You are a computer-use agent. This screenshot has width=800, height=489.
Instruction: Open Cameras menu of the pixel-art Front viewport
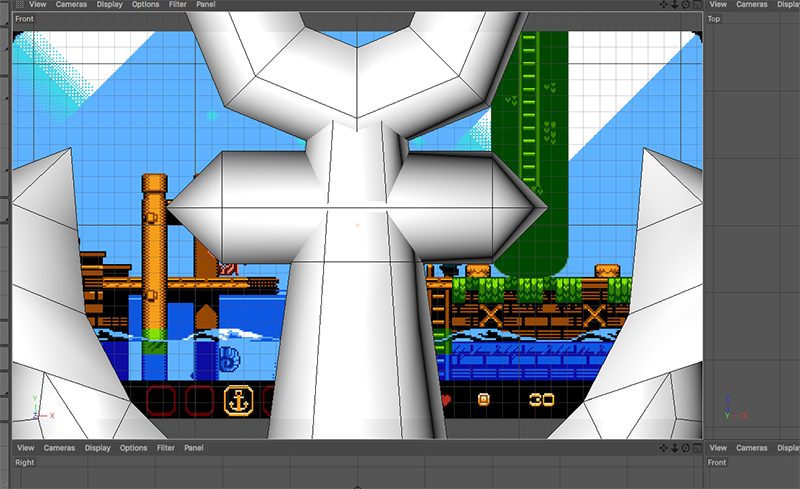tap(71, 4)
